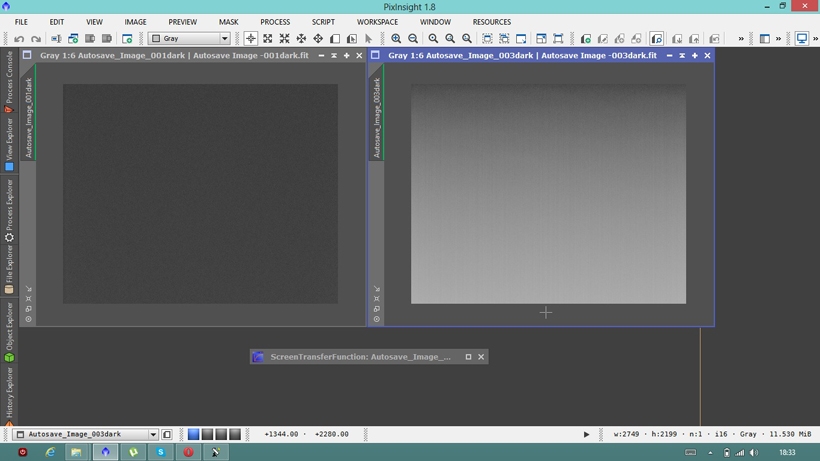Open the FILE menu
This screenshot has width=820, height=461.
pos(21,22)
